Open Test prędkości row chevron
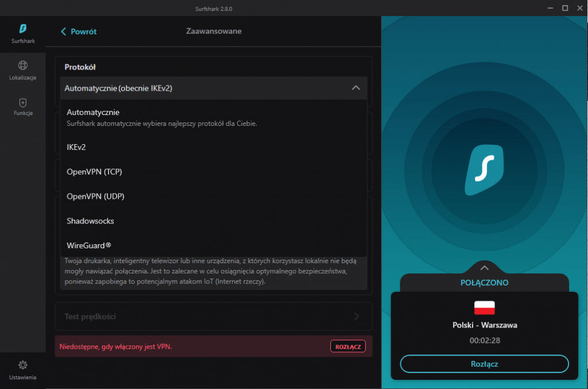588x389 pixels. pos(357,316)
